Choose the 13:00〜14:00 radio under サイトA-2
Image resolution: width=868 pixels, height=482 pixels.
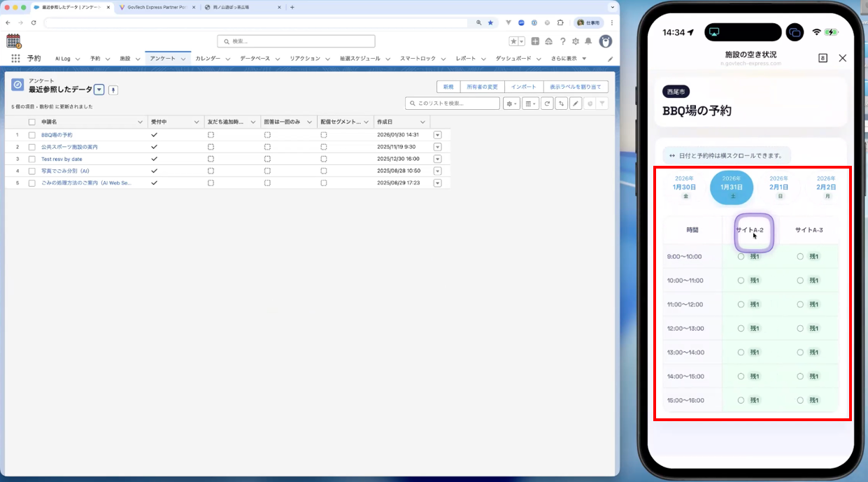741,352
